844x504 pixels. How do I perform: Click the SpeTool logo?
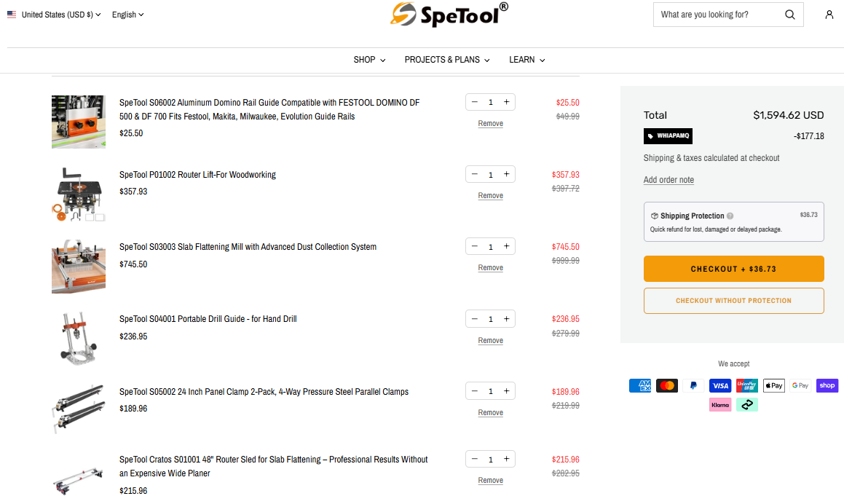coord(449,15)
